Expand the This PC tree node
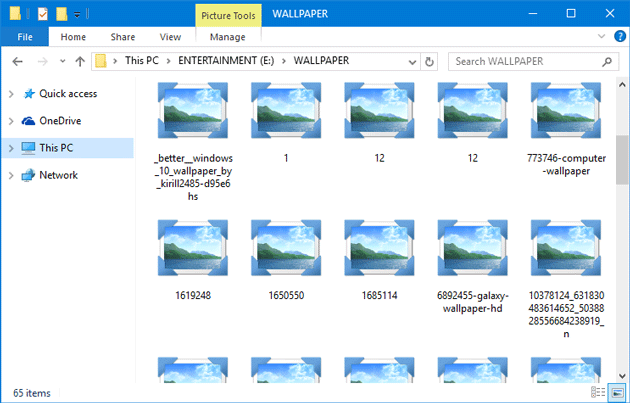 [11, 148]
